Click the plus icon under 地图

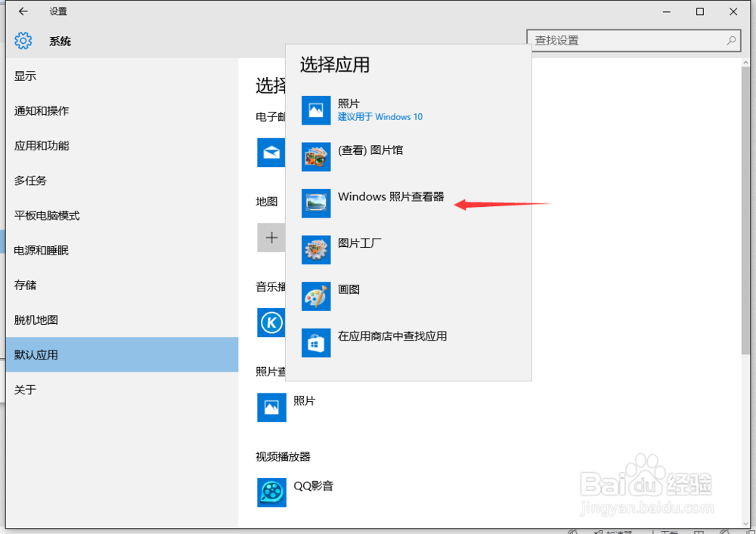pyautogui.click(x=271, y=237)
